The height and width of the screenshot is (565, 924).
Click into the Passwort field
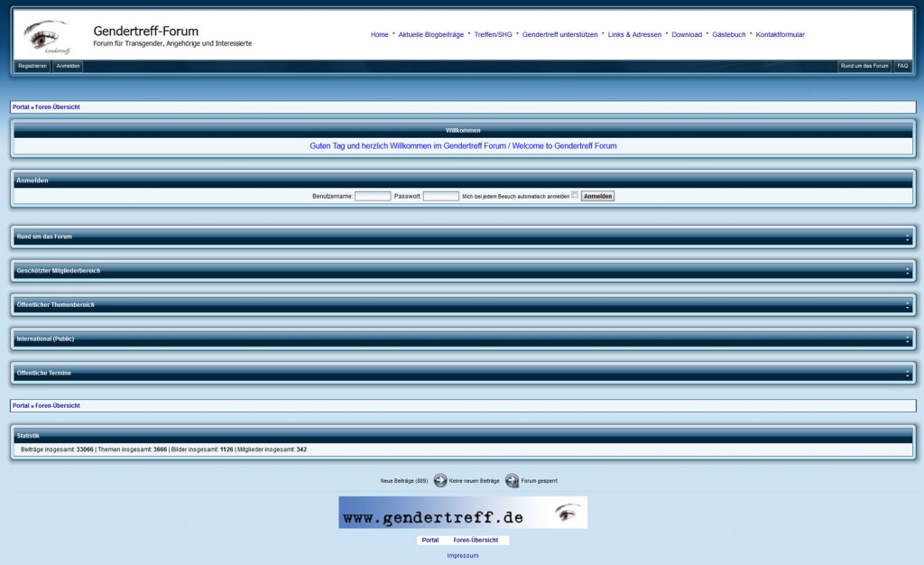pyautogui.click(x=440, y=196)
